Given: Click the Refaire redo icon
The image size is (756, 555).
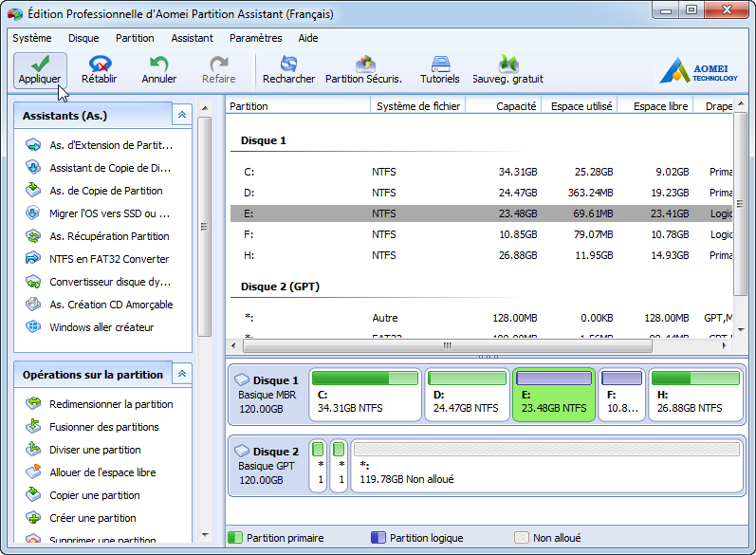Looking at the screenshot, I should (x=219, y=64).
